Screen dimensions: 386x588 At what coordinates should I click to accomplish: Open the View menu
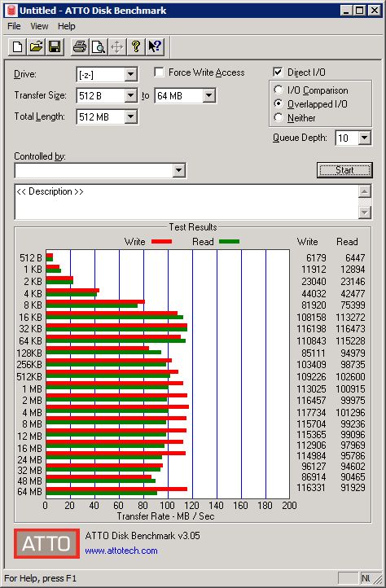(39, 26)
